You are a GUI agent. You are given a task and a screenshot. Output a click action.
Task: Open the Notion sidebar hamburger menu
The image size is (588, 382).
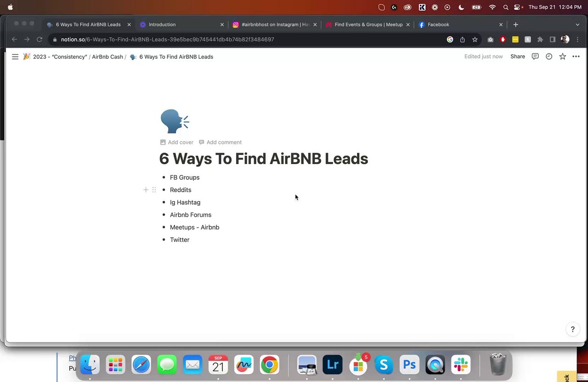(15, 57)
